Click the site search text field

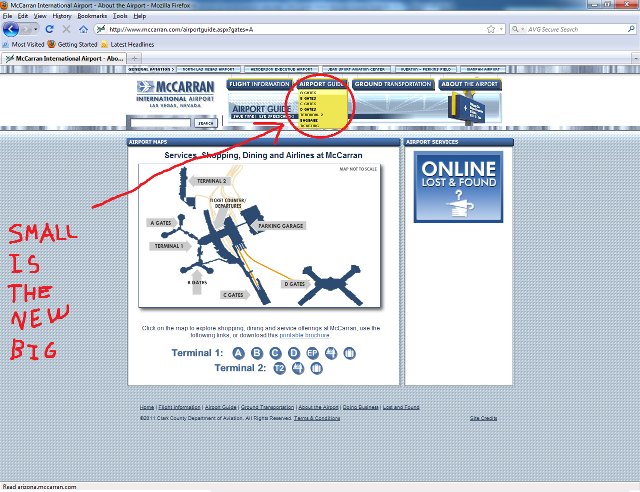coord(160,122)
